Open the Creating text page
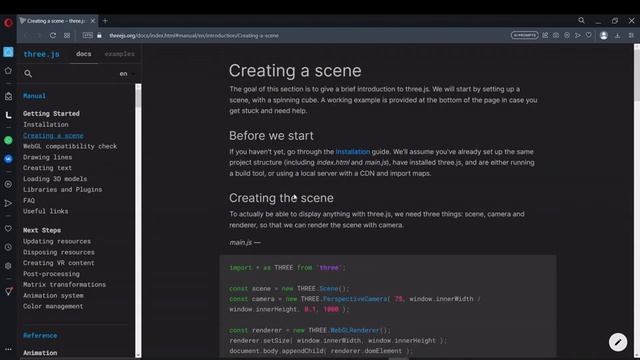The width and height of the screenshot is (640, 360). tap(47, 168)
